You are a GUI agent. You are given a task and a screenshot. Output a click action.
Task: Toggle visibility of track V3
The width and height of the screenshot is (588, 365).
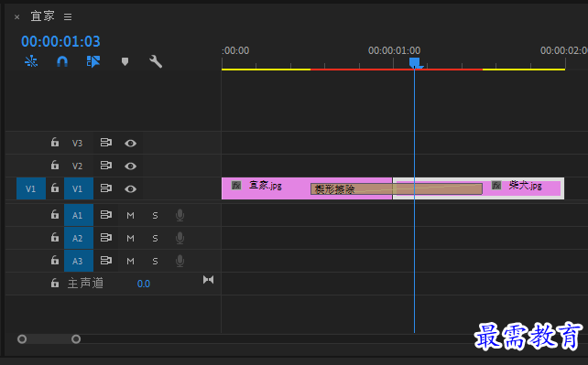coord(130,143)
